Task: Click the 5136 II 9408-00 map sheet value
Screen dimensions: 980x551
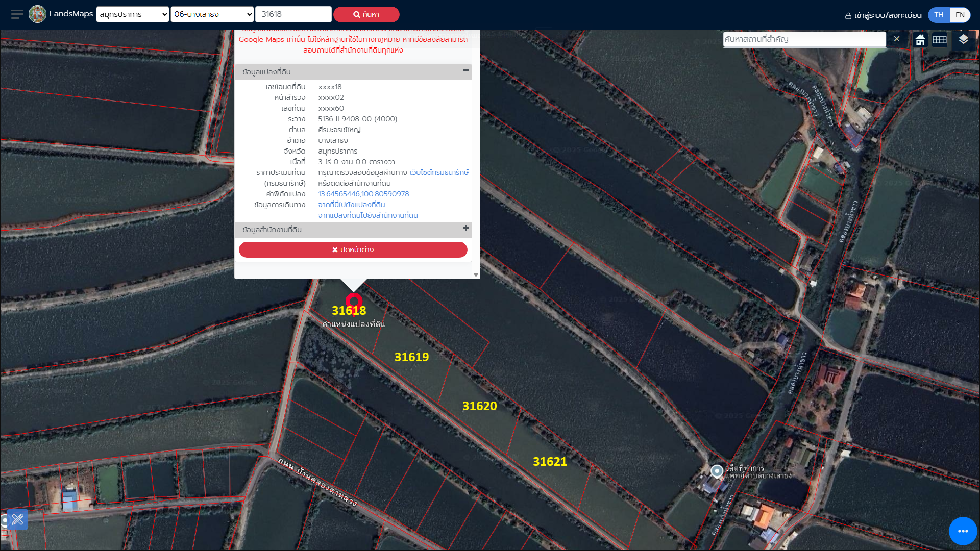Action: point(357,119)
